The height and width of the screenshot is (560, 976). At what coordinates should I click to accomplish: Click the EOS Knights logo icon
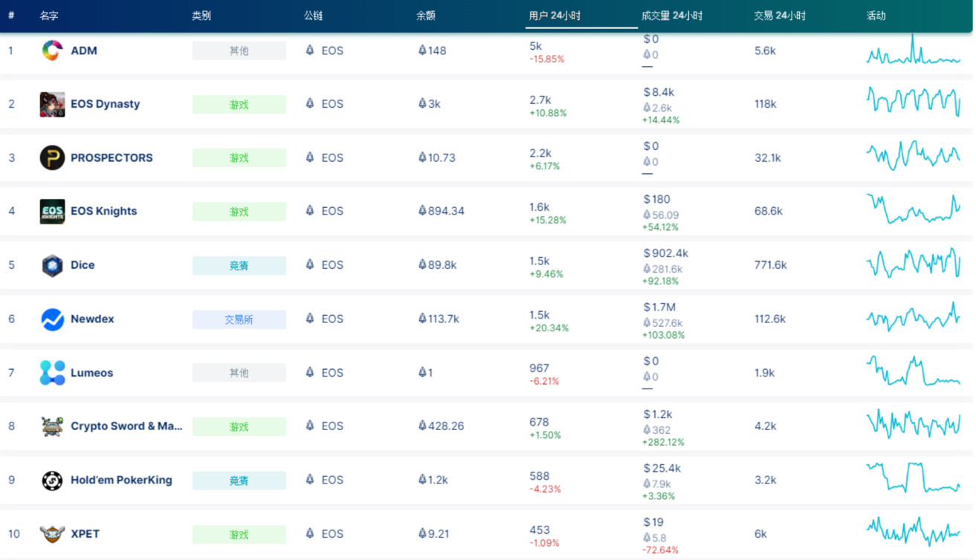click(52, 211)
